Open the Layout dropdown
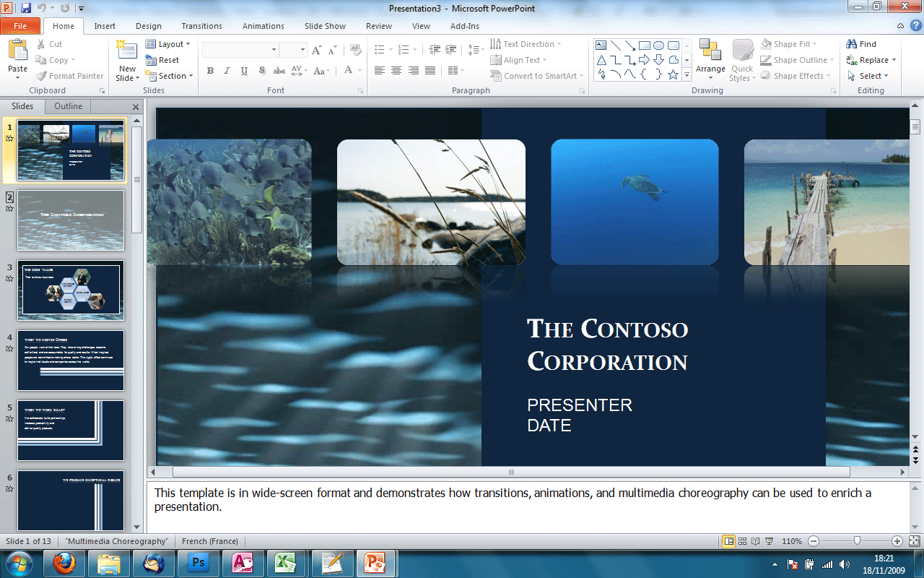 point(168,44)
